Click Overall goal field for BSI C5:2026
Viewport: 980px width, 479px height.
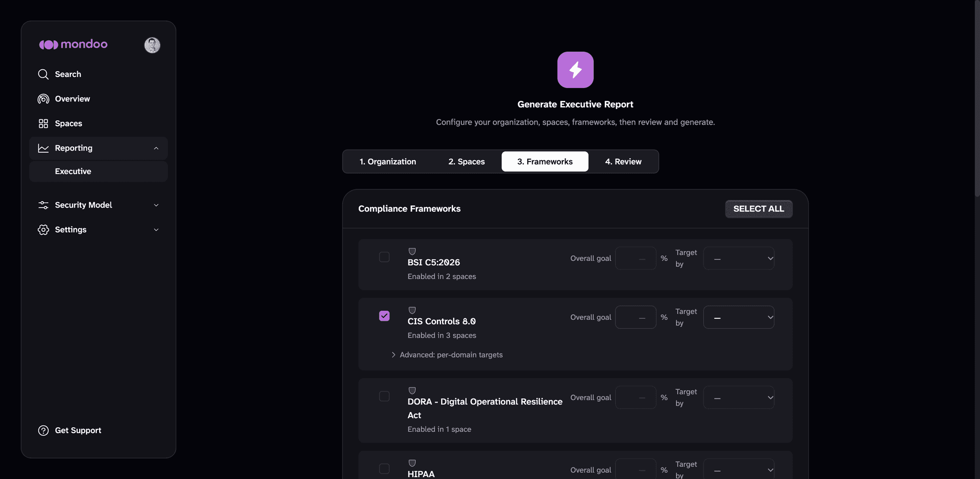tap(635, 258)
